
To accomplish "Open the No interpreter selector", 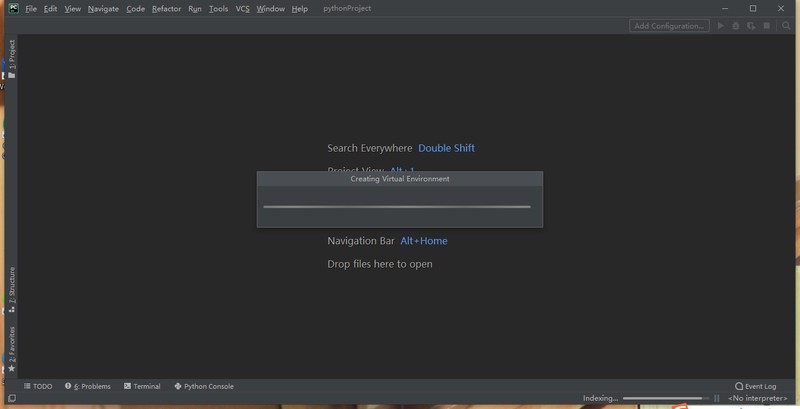I will coord(757,398).
